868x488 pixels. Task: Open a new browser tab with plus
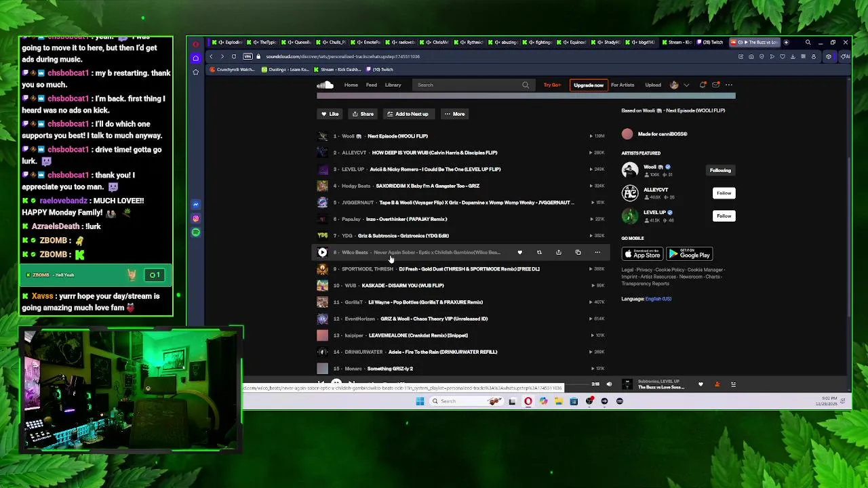tap(786, 42)
